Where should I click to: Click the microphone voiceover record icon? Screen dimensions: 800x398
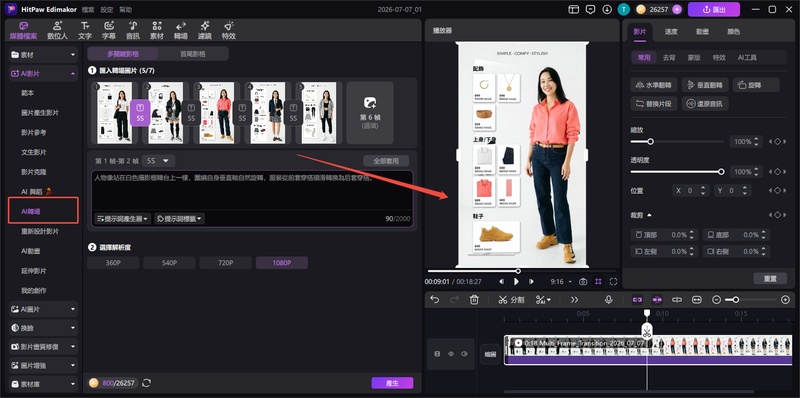608,300
